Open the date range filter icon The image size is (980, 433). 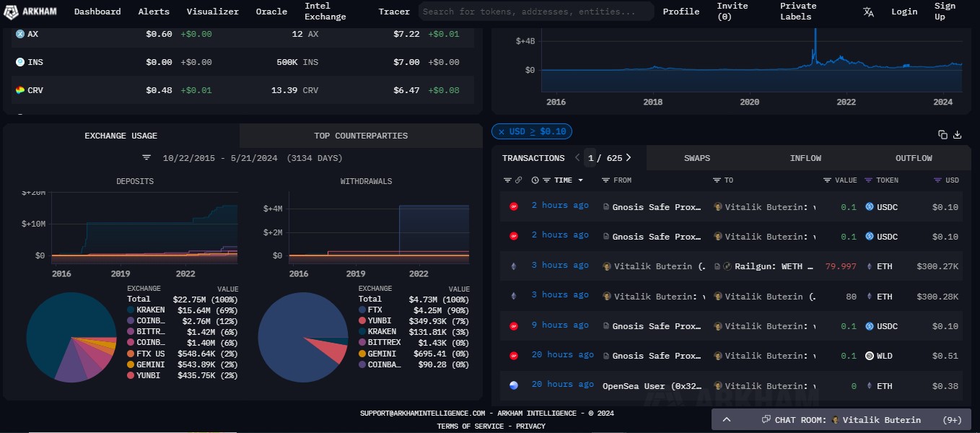click(146, 157)
